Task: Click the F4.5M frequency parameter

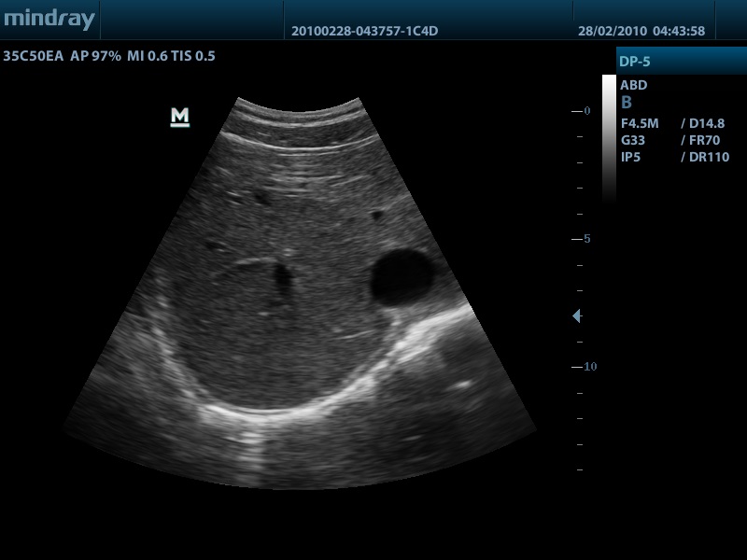Action: click(641, 123)
